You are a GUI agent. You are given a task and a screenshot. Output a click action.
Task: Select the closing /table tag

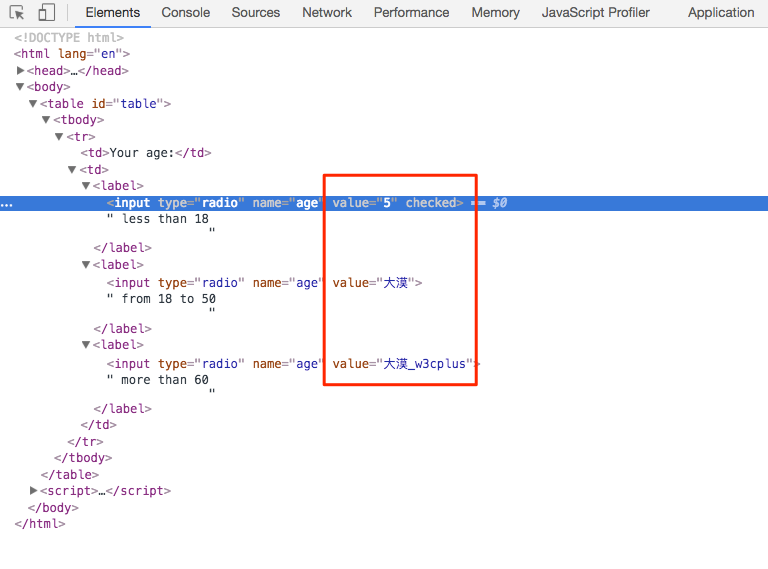click(x=70, y=475)
